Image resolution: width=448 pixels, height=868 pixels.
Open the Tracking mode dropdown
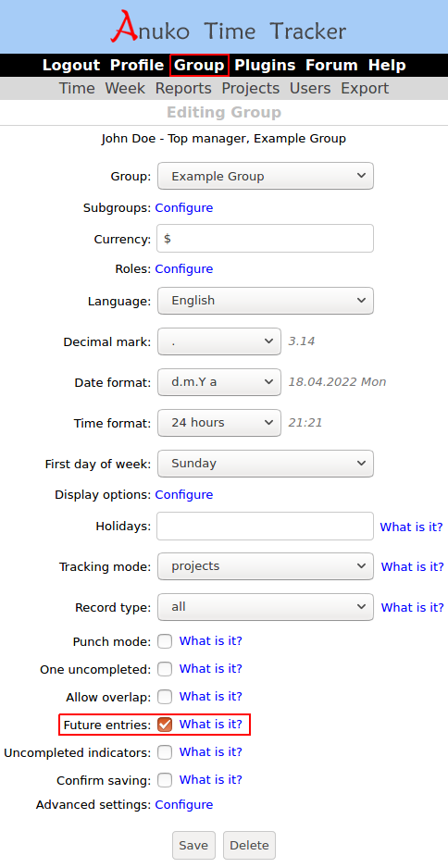(x=266, y=566)
